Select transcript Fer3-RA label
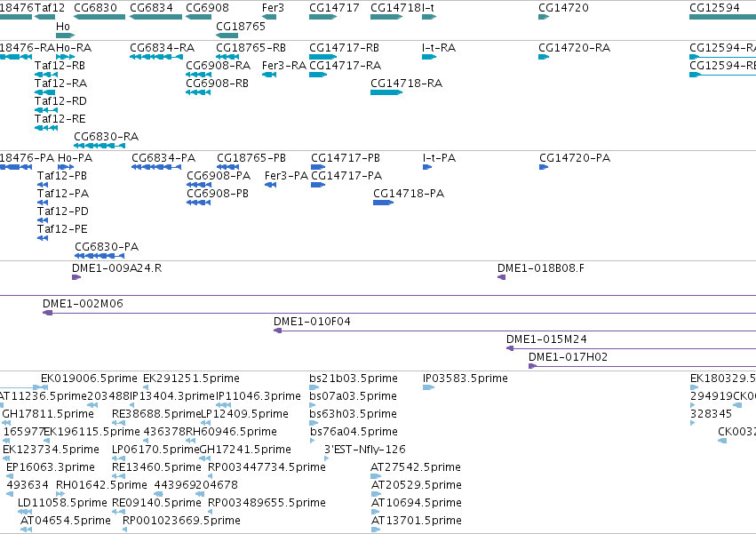The height and width of the screenshot is (534, 756). pyautogui.click(x=284, y=66)
